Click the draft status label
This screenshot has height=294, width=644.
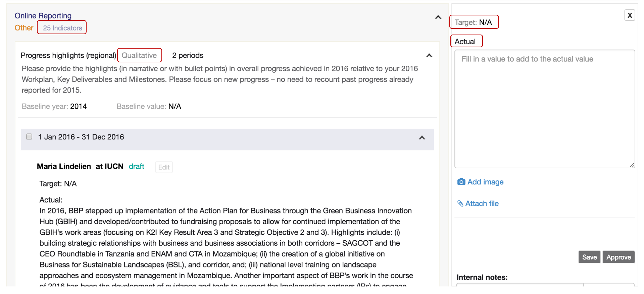pos(137,166)
